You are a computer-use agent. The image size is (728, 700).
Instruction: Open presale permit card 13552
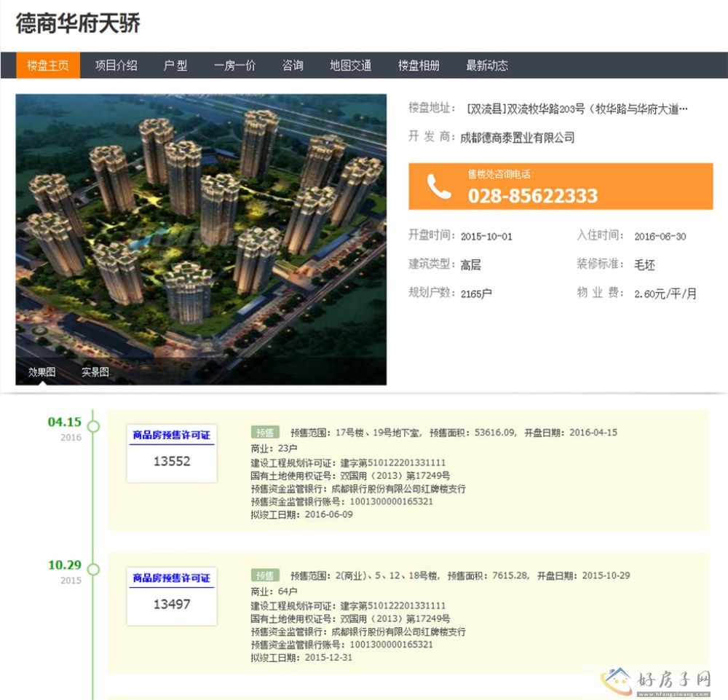172,453
